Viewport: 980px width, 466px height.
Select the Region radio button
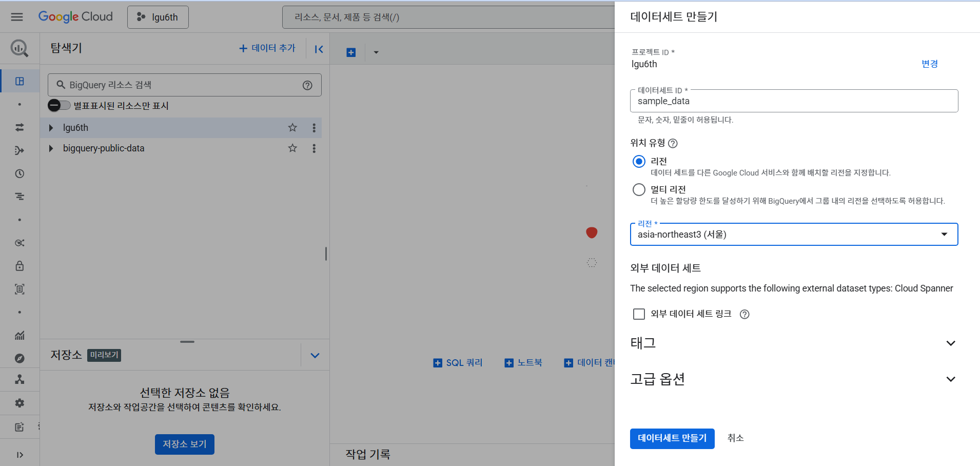click(x=639, y=162)
